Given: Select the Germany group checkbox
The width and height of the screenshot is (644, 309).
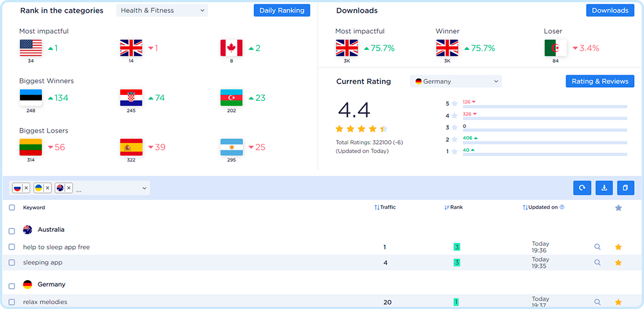Looking at the screenshot, I should pyautogui.click(x=12, y=285).
